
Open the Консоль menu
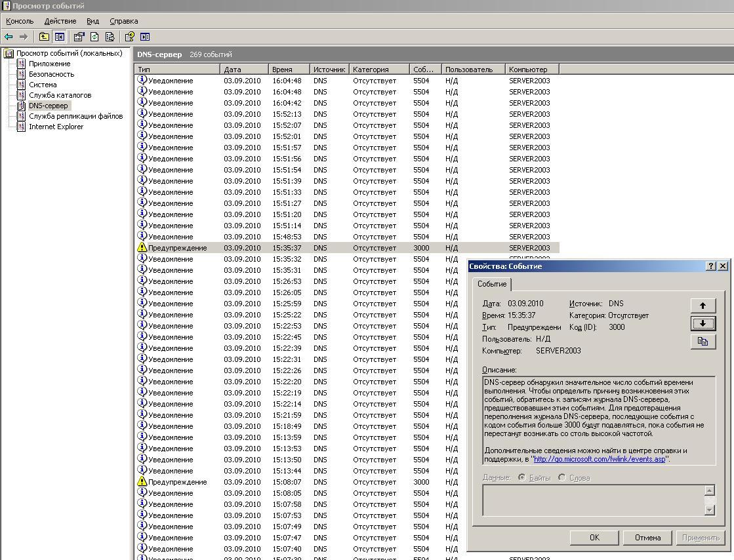click(20, 21)
